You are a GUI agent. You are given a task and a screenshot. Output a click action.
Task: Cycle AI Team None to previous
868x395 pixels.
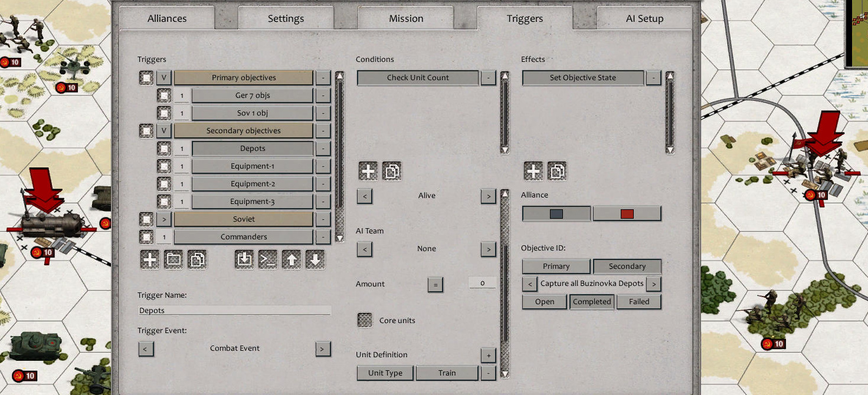365,249
